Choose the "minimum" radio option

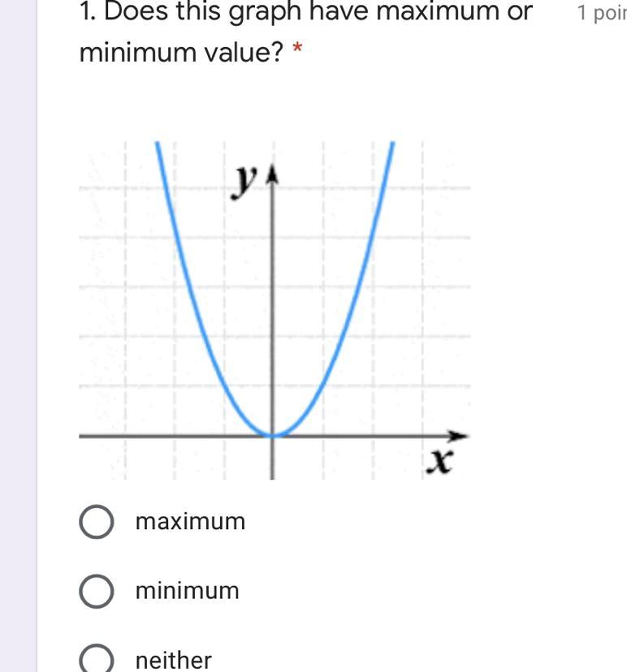click(97, 592)
